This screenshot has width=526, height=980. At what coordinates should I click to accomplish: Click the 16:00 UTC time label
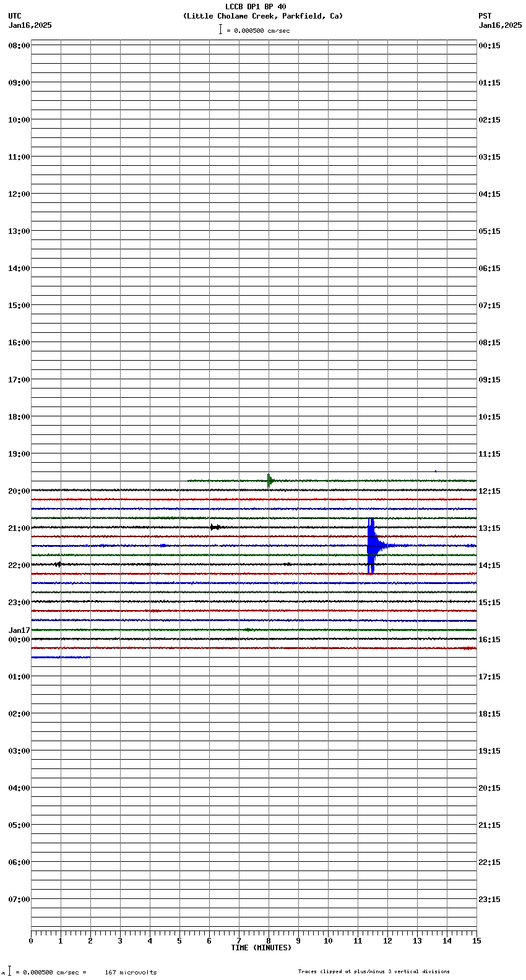pos(19,343)
